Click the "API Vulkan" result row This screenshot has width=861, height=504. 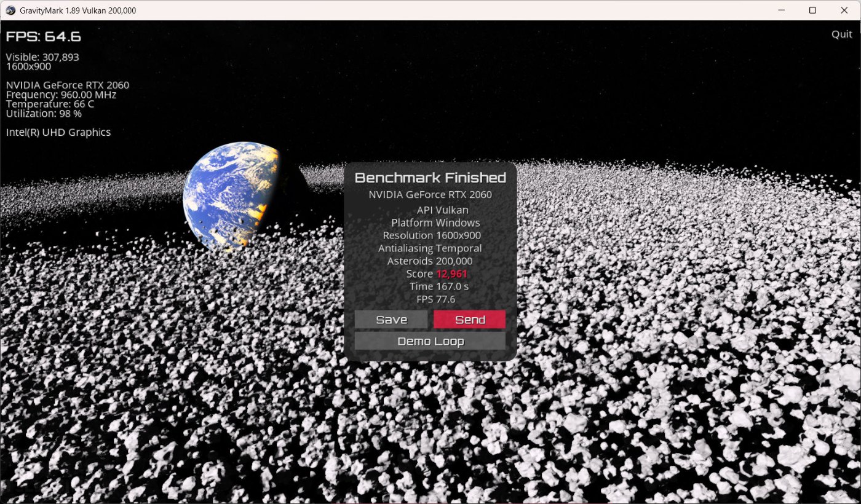pyautogui.click(x=443, y=210)
